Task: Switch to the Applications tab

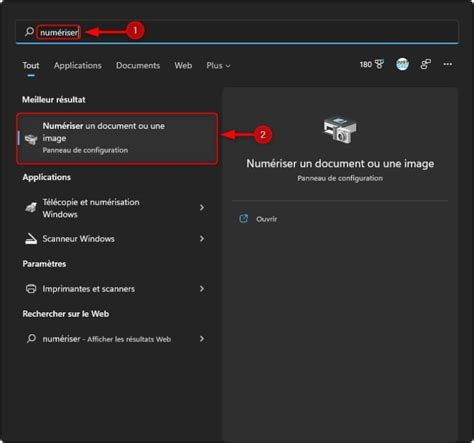Action: 78,66
